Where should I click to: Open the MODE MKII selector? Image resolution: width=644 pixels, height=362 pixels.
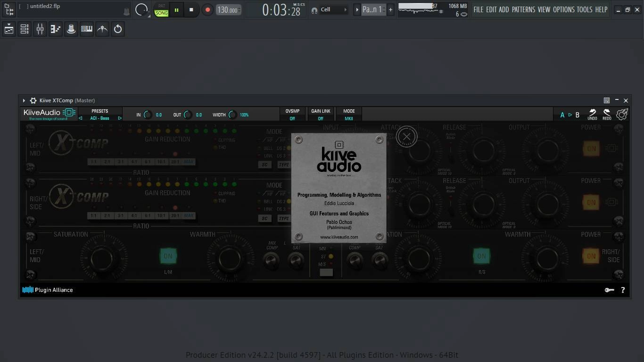click(x=349, y=115)
